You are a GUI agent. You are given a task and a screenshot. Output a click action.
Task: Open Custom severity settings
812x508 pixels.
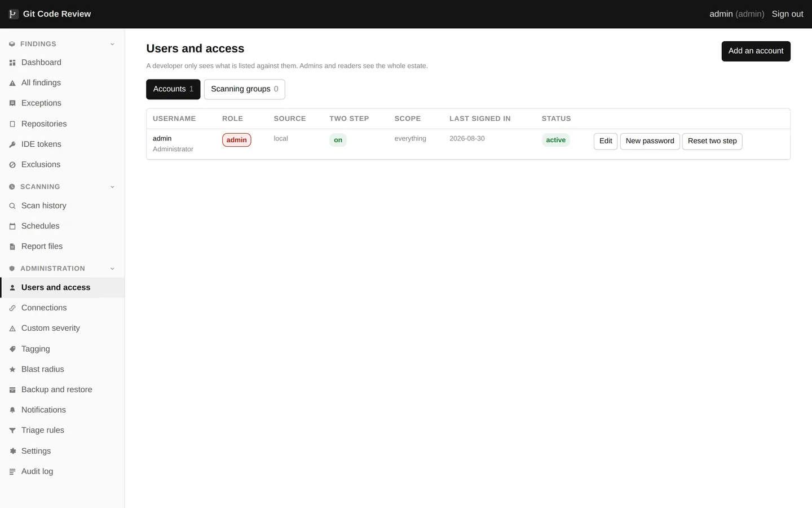(62, 328)
